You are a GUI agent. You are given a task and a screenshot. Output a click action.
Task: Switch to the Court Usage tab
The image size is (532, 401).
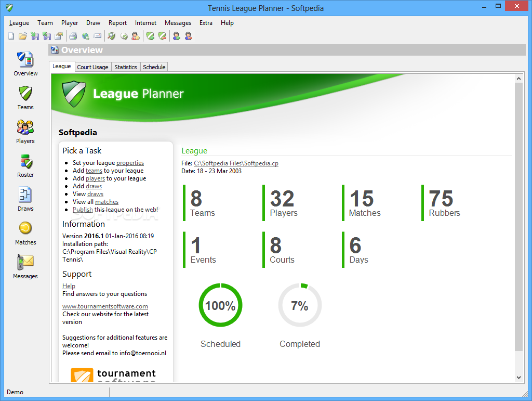(x=92, y=67)
